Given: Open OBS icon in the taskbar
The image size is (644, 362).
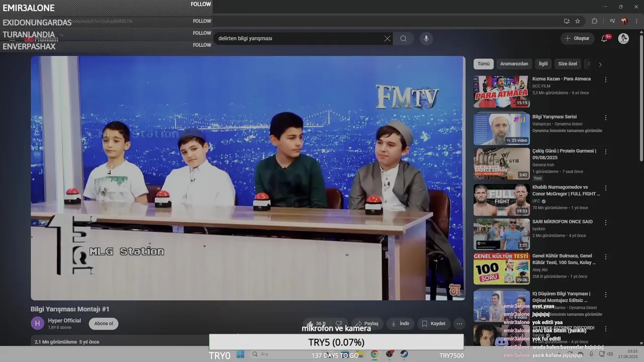Looking at the screenshot, I should coord(389,354).
